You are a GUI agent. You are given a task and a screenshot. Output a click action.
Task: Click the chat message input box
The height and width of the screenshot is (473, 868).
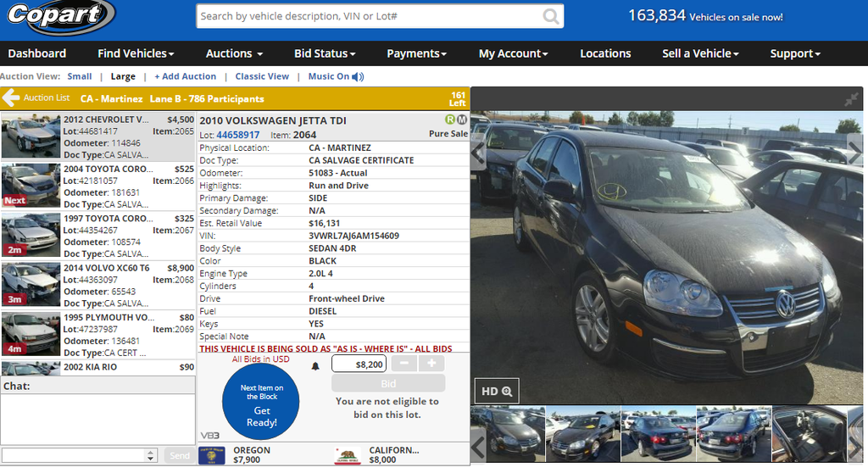tap(75, 455)
